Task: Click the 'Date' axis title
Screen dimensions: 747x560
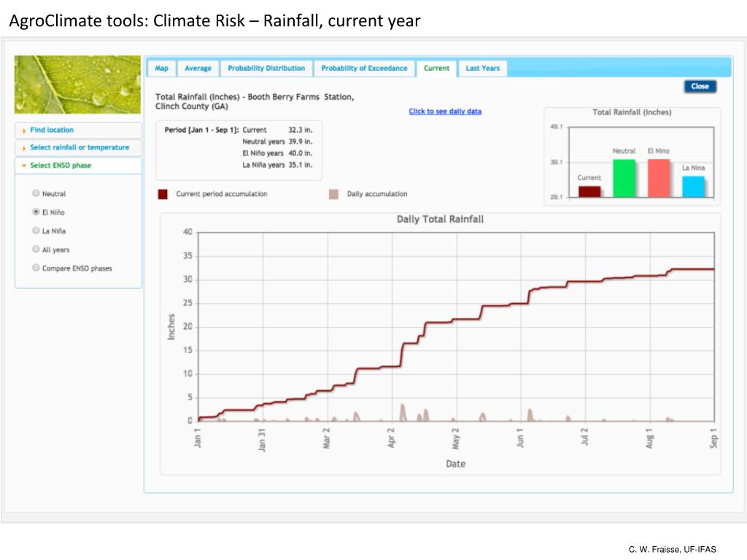Action: pyautogui.click(x=456, y=464)
